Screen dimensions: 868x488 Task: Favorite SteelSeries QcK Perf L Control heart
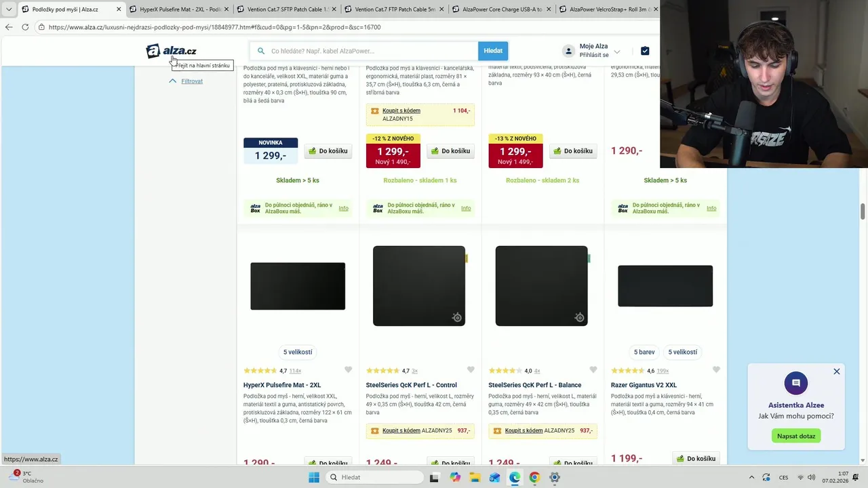pos(471,370)
